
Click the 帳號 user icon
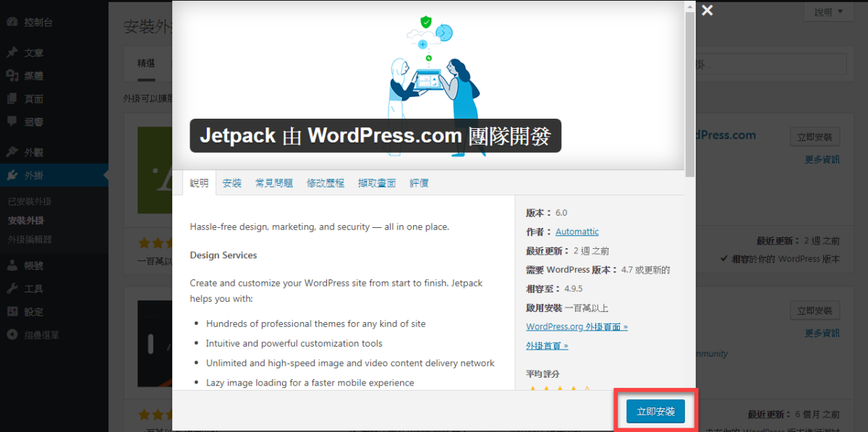click(12, 266)
